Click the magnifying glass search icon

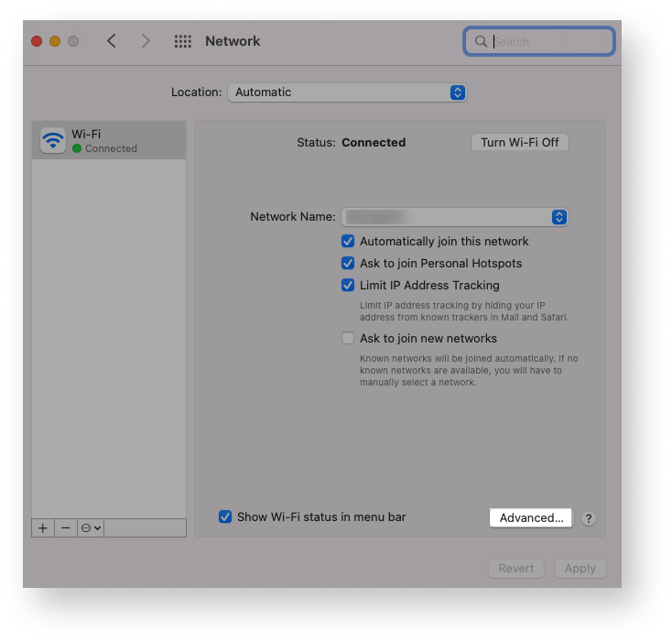tap(481, 41)
